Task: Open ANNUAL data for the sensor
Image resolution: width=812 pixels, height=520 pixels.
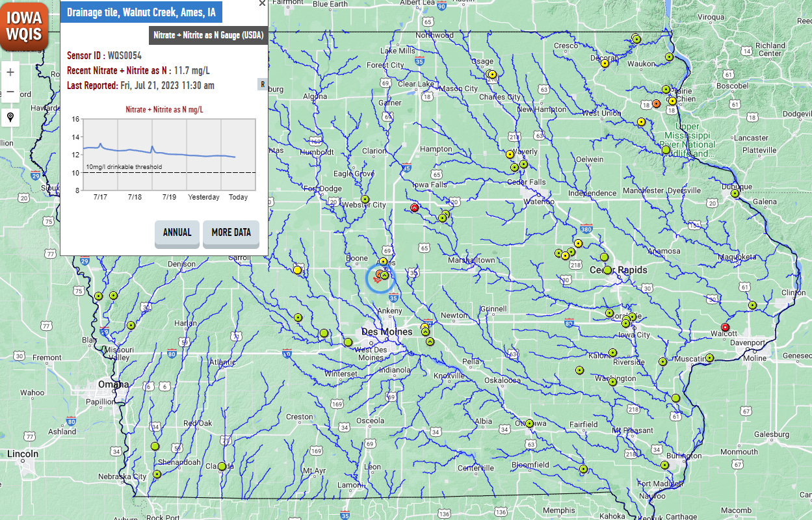Action: pos(177,233)
